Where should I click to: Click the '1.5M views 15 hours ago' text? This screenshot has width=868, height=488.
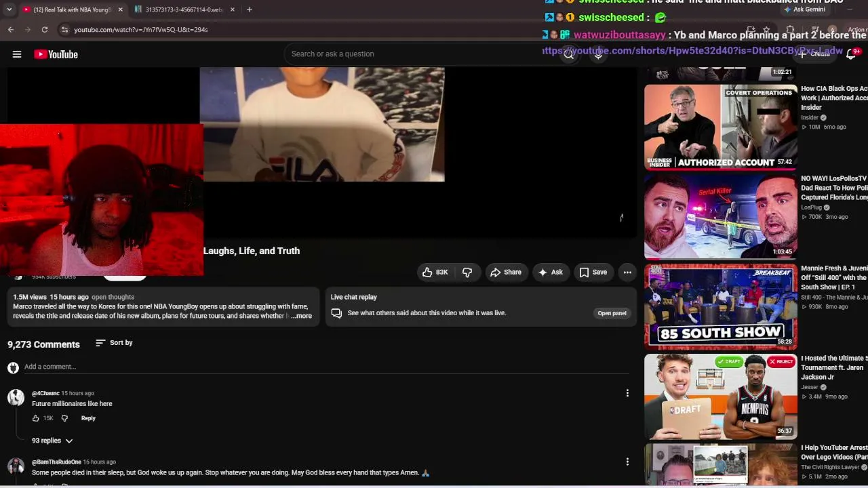(51, 297)
